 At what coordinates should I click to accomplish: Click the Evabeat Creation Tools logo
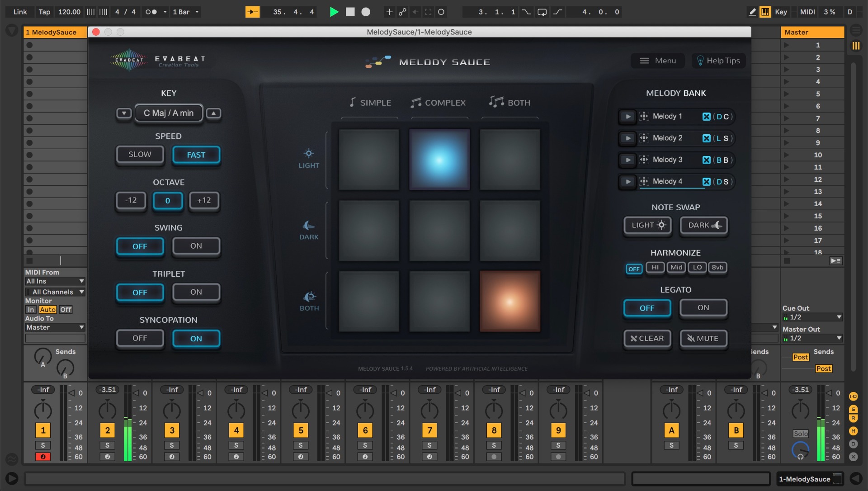click(x=157, y=60)
